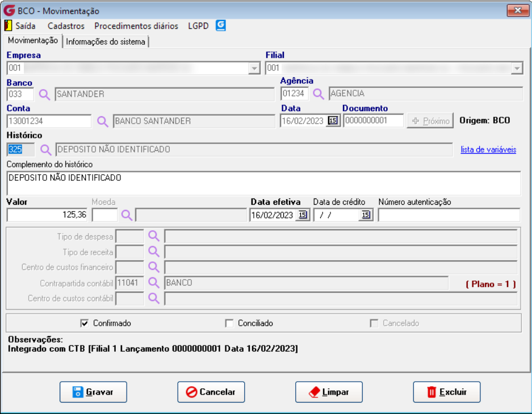Open Banco lookup magnifier
532x414 pixels.
click(44, 95)
